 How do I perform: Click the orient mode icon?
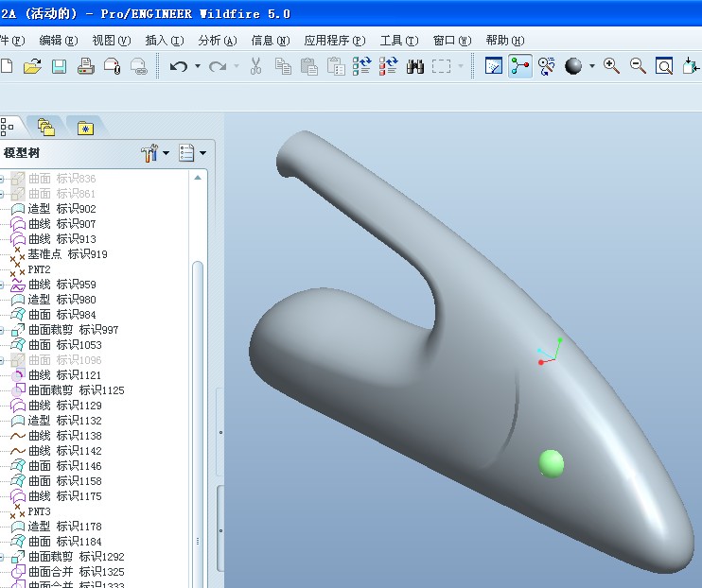click(x=547, y=66)
